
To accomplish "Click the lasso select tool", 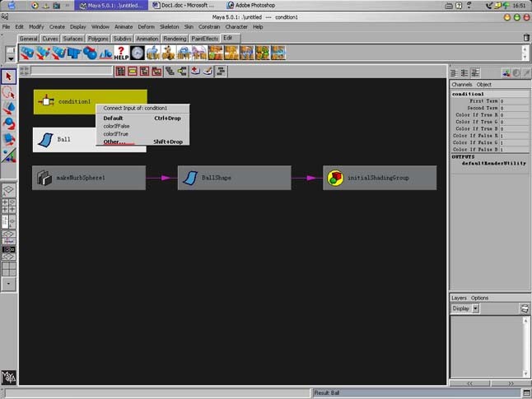I will point(8,92).
